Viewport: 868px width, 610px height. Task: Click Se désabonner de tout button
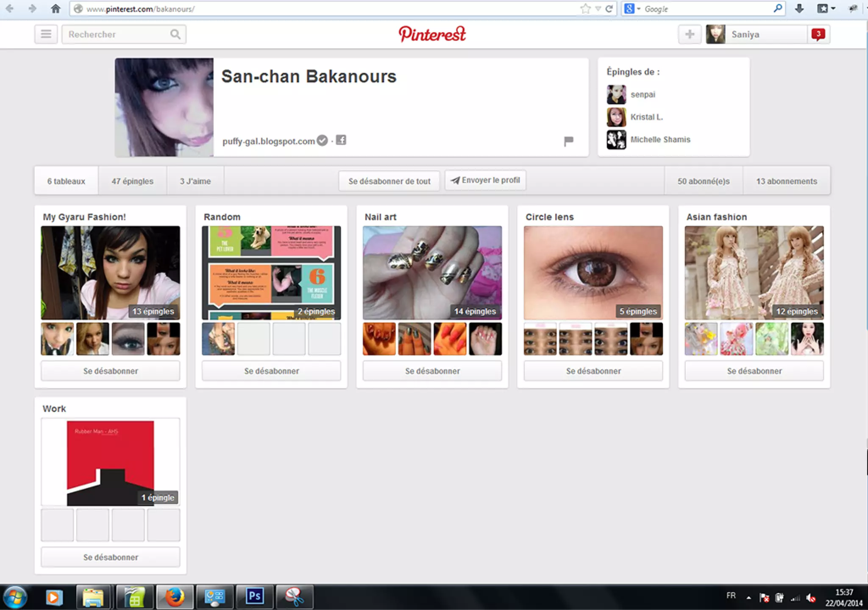[389, 181]
